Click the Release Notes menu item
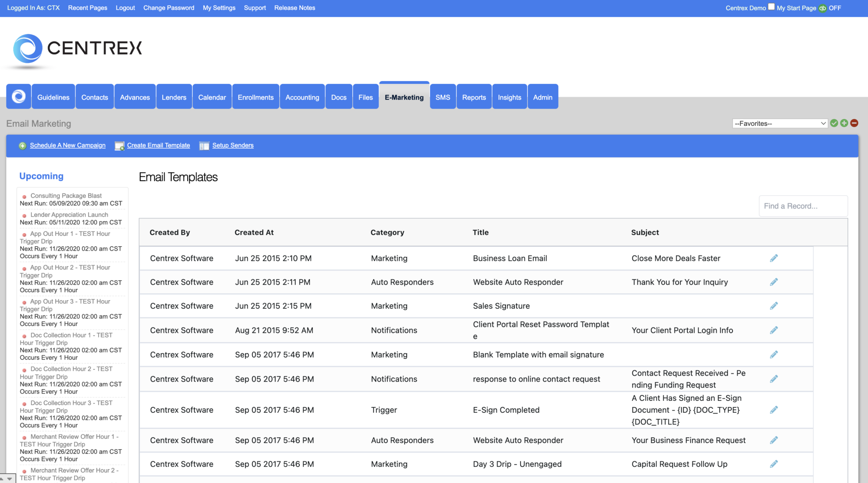Screen dimensions: 868x483 coord(295,8)
